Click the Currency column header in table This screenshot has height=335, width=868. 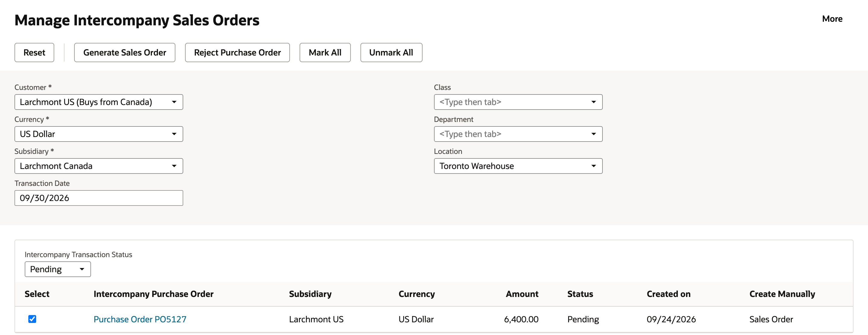pos(417,294)
